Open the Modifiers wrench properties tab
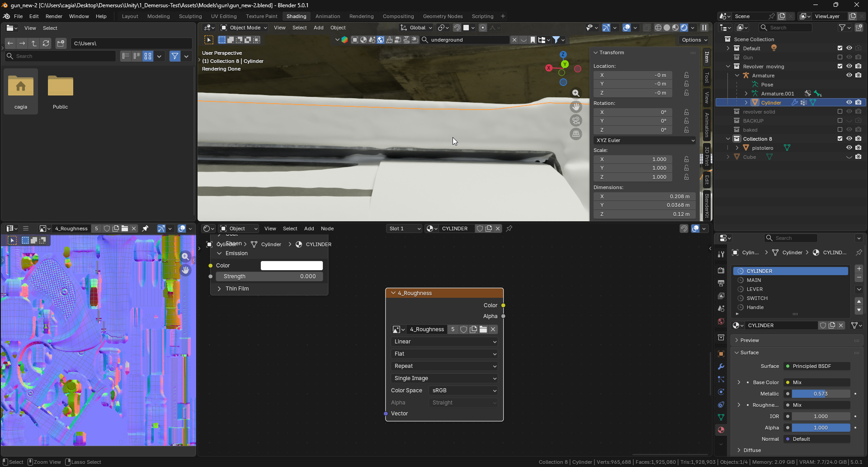Viewport: 868px width, 467px height. coord(721,367)
